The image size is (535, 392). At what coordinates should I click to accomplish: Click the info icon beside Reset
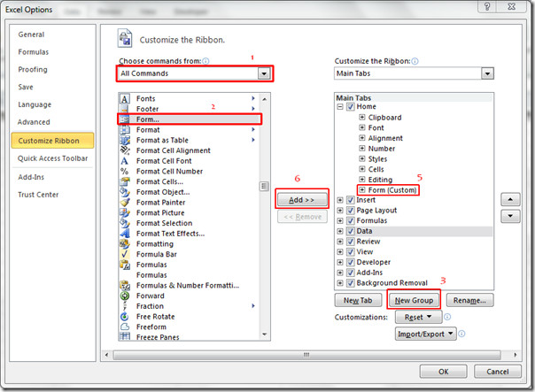click(x=447, y=317)
